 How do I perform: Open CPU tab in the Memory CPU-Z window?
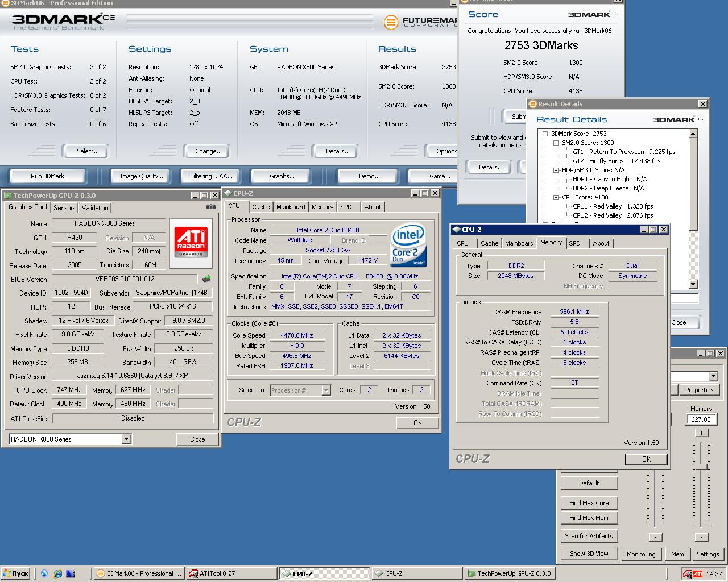pos(463,243)
